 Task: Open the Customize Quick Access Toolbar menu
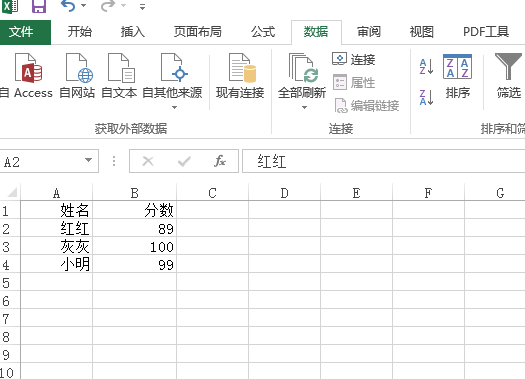(x=143, y=6)
